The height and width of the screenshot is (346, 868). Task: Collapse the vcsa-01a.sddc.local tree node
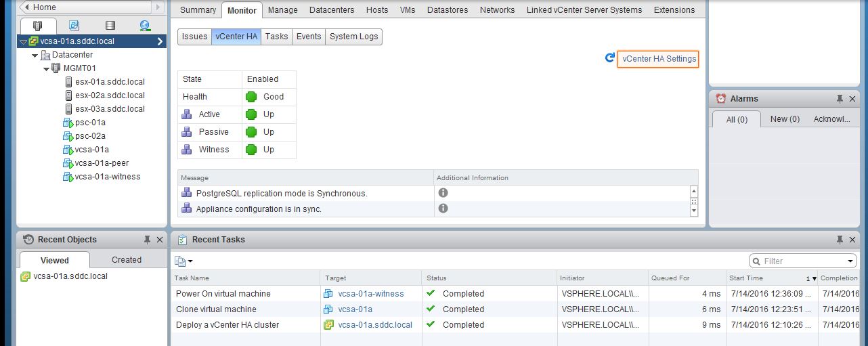(x=24, y=41)
